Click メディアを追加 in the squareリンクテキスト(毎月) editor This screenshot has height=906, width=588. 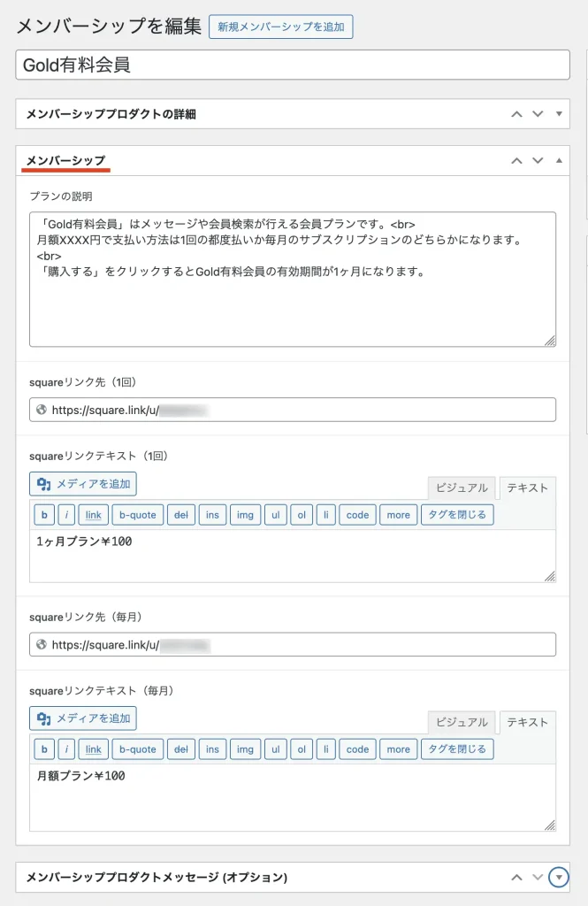point(83,718)
